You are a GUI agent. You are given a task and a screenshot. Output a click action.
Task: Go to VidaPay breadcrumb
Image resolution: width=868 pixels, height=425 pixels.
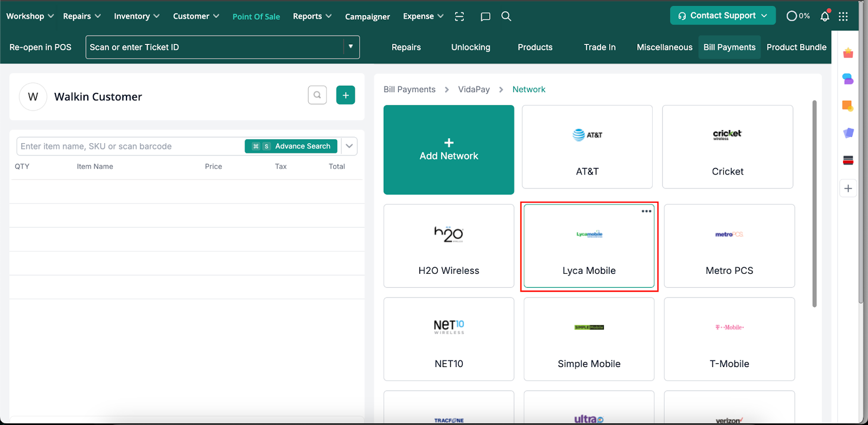click(x=474, y=89)
